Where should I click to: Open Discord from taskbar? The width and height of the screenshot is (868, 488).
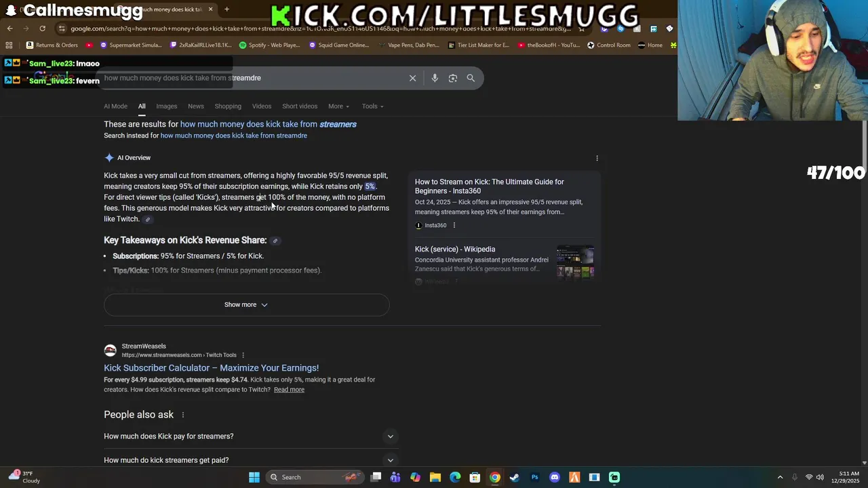555,477
